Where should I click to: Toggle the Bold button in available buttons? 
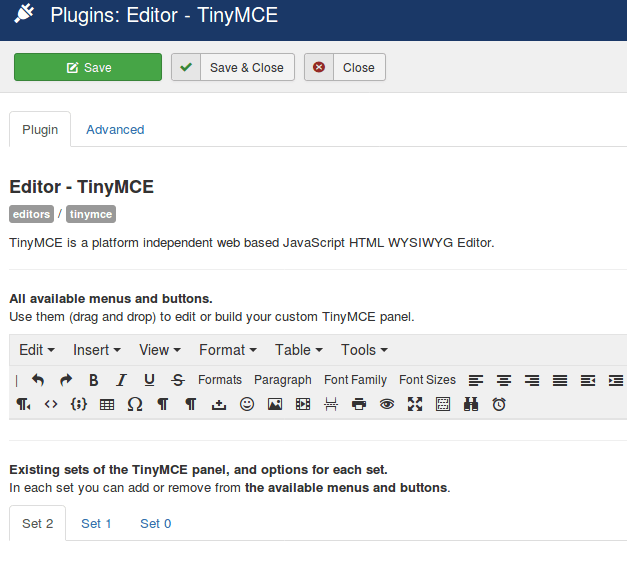click(94, 380)
